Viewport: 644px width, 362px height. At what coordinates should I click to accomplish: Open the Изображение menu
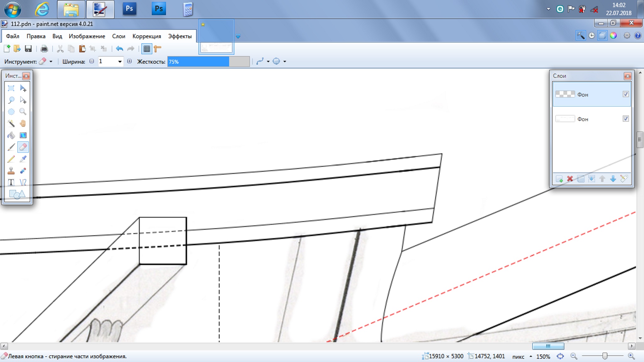(x=87, y=36)
